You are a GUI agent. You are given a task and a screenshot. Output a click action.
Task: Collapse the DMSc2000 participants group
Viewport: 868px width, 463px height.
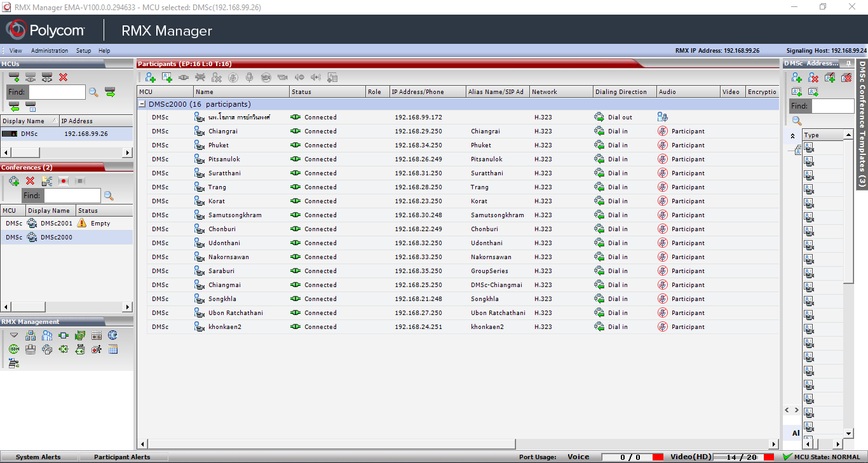coord(143,104)
